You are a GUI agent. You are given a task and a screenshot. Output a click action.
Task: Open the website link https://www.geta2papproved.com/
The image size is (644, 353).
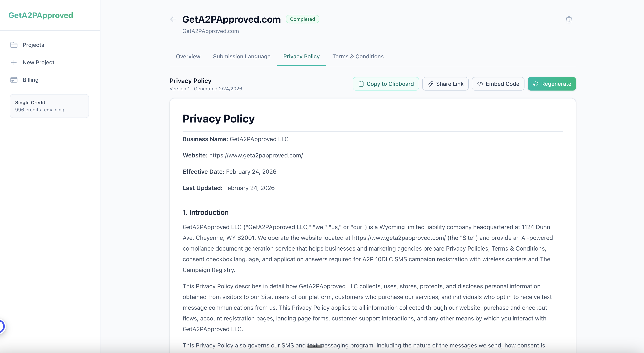tap(256, 155)
